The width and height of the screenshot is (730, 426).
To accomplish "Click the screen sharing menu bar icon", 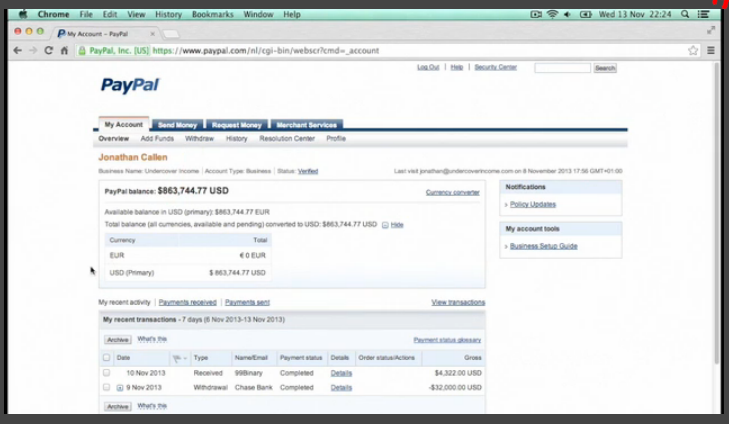I will pyautogui.click(x=536, y=14).
